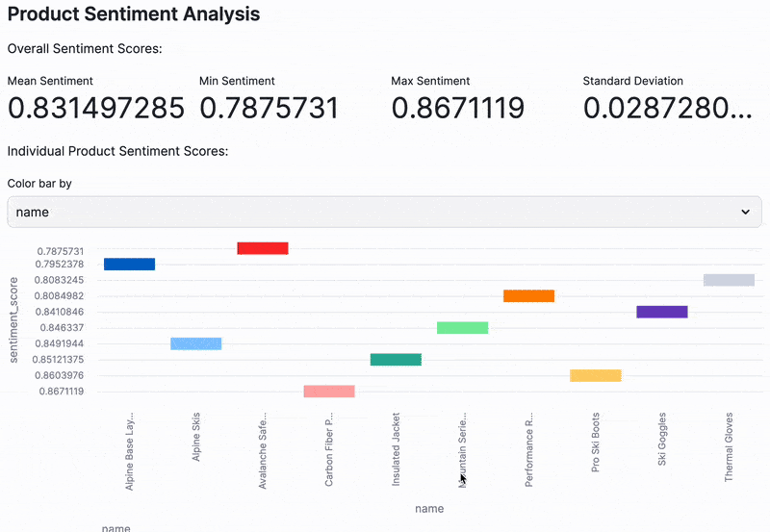The image size is (770, 532).
Task: Click the light blue Alpine Skis bar
Action: [x=195, y=343]
